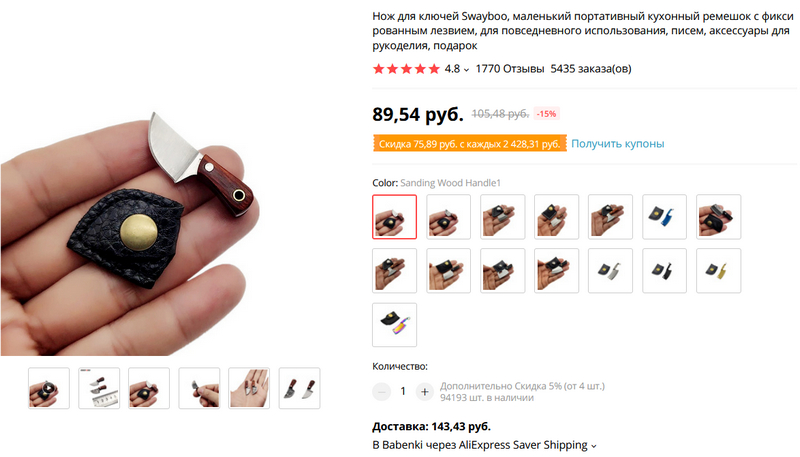Image resolution: width=800 pixels, height=457 pixels.
Task: Open the 1770 Отзывы reviews link
Action: [510, 69]
